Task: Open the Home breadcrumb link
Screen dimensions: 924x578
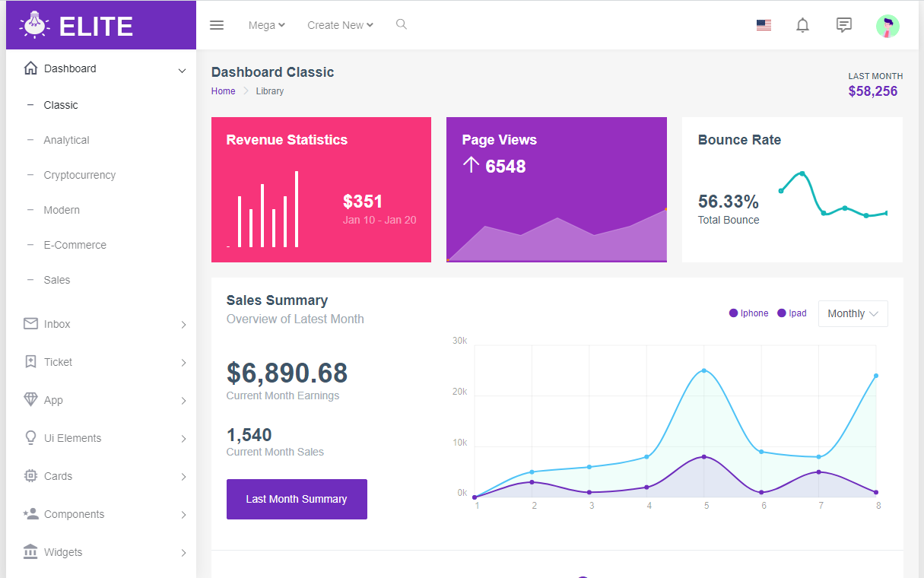Action: tap(223, 91)
